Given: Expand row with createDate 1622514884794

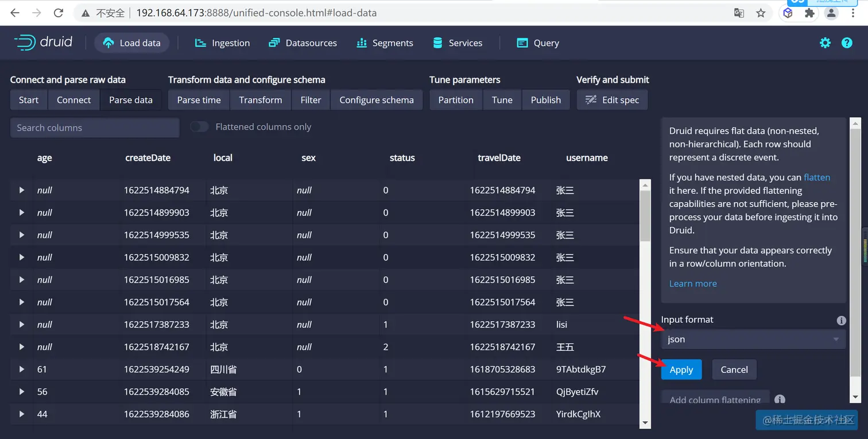Looking at the screenshot, I should point(22,190).
